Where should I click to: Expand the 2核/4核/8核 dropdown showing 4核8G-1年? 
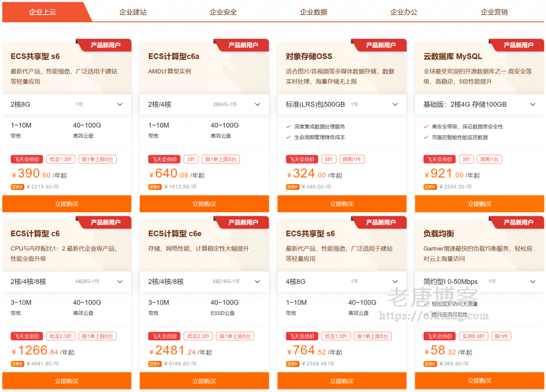[x=67, y=281]
